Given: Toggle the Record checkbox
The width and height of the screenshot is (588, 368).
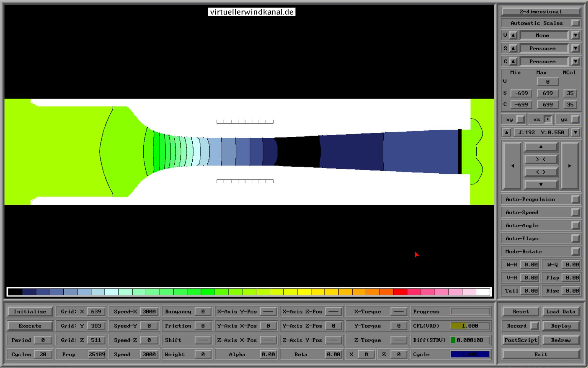Looking at the screenshot, I should (x=534, y=326).
